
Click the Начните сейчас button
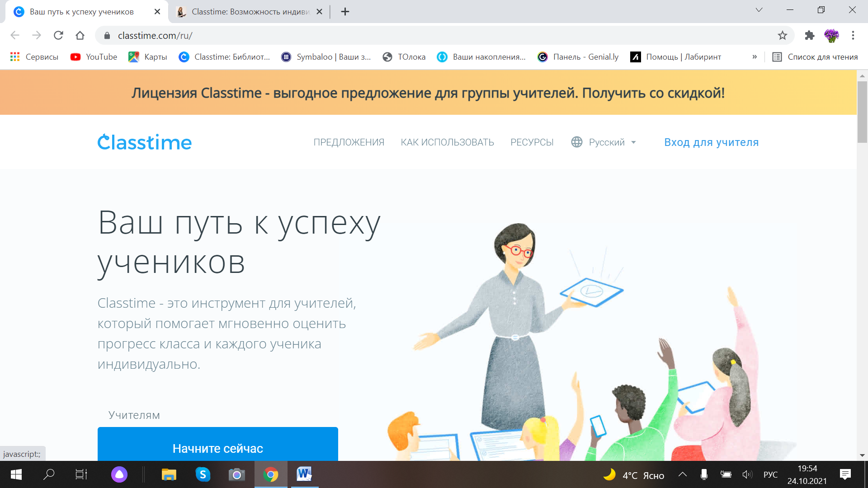click(218, 444)
